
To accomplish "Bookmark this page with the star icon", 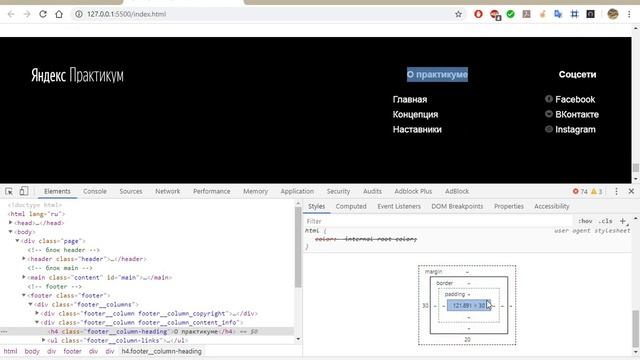I will (x=458, y=14).
